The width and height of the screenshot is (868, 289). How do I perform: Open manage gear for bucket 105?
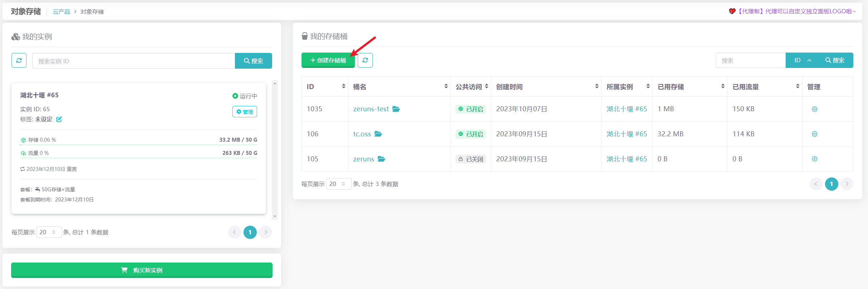[x=815, y=159]
